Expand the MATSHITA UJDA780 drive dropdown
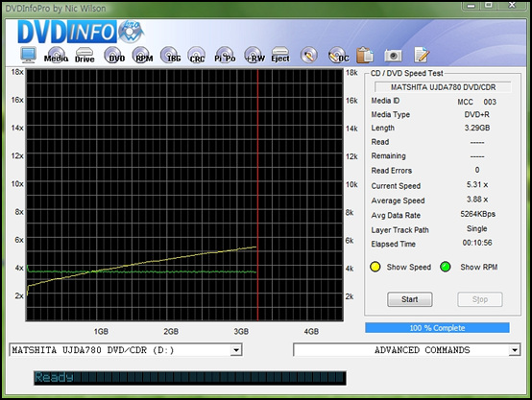 pyautogui.click(x=236, y=350)
